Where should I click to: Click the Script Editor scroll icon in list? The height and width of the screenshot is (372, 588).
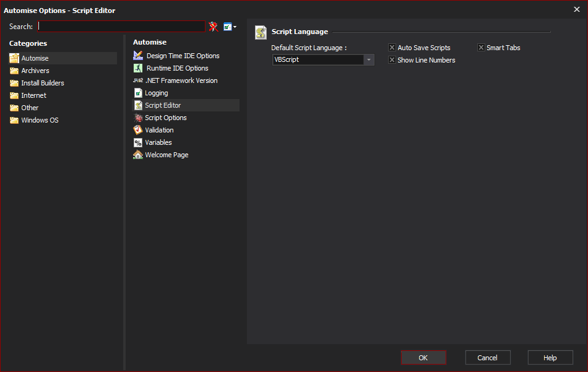[x=138, y=105]
